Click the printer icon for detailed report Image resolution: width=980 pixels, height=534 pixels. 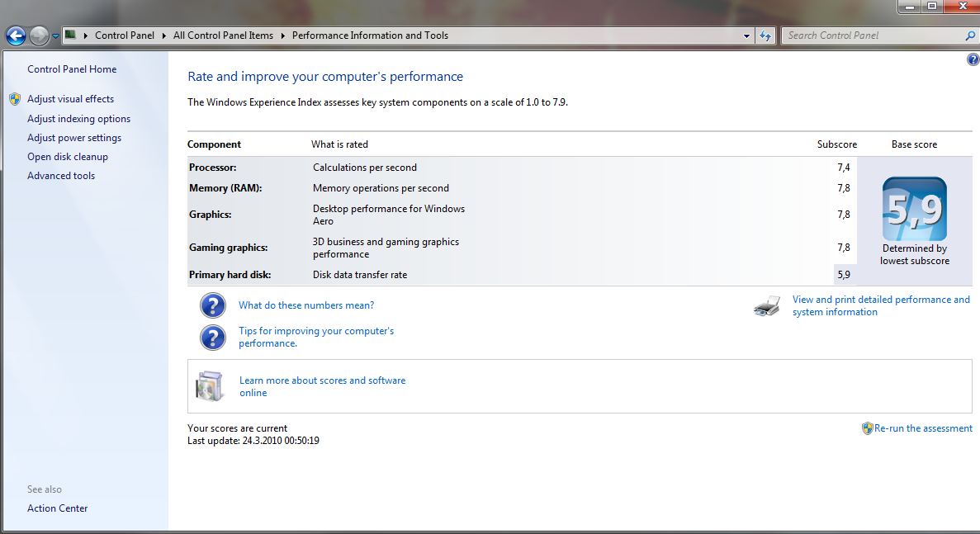(x=766, y=306)
